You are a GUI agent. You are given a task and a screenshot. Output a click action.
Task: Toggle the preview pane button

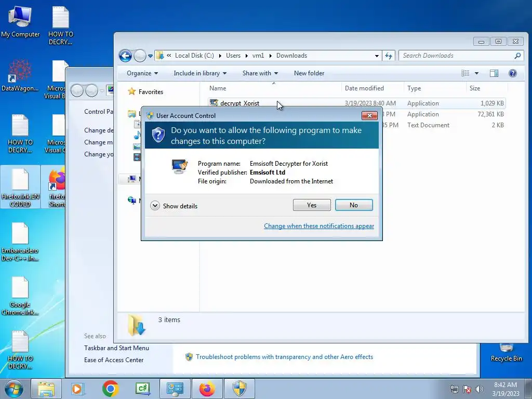pyautogui.click(x=494, y=73)
